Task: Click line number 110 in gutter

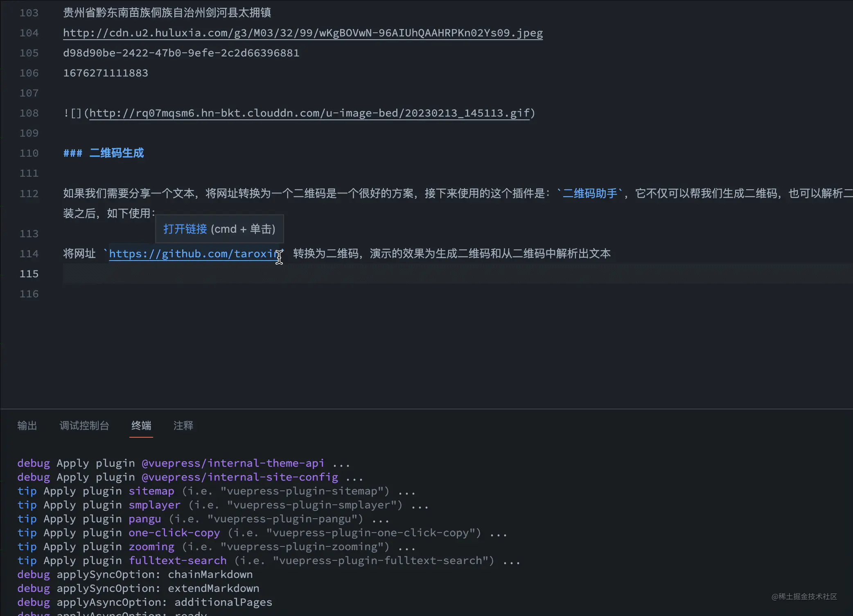Action: 29,153
